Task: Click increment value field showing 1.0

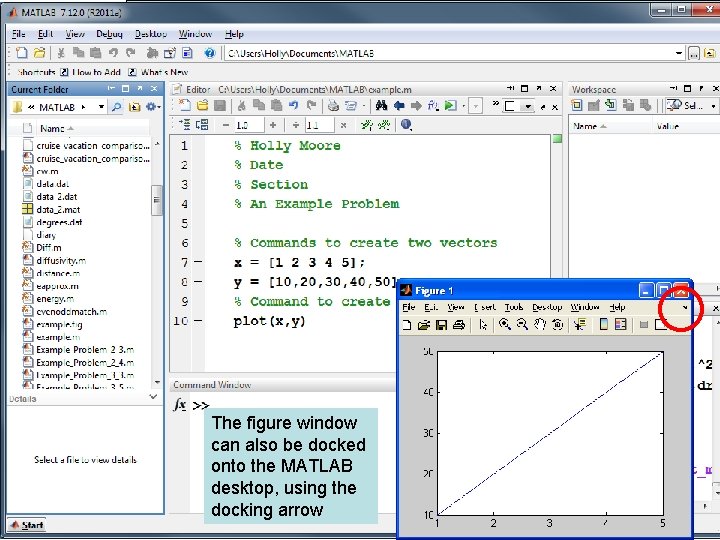Action: click(249, 125)
